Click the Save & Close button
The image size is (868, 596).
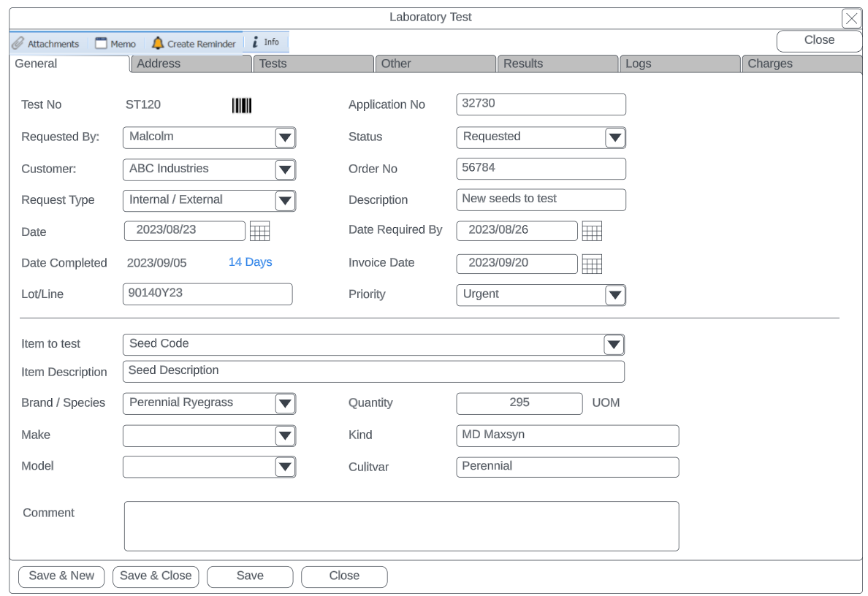[x=155, y=576]
